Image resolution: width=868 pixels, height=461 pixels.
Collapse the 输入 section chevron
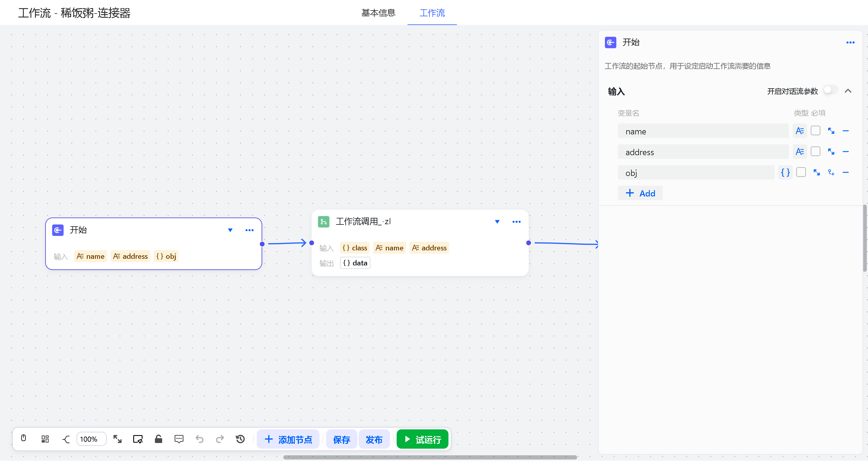click(848, 91)
